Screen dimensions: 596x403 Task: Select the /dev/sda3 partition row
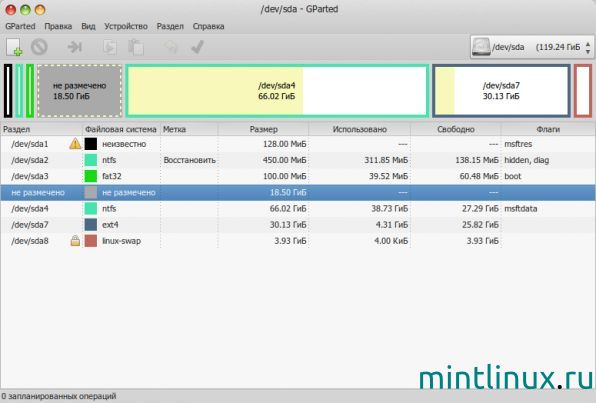click(x=298, y=176)
